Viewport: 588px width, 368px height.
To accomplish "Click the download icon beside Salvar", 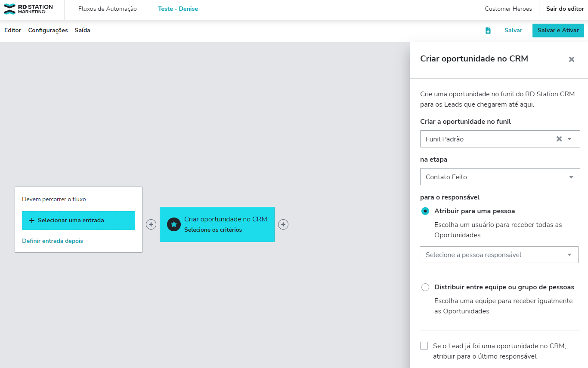I will [488, 31].
